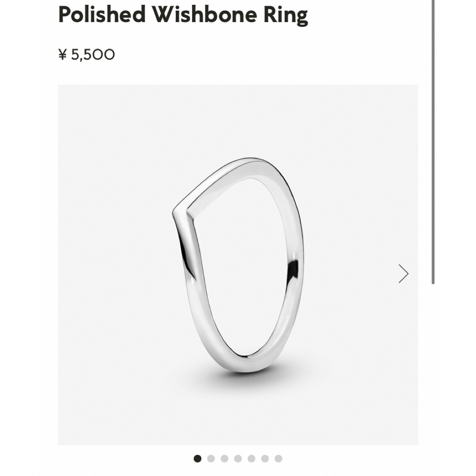Screen dimensions: 476x476
Task: Go to the third image dot
Action: pyautogui.click(x=225, y=458)
